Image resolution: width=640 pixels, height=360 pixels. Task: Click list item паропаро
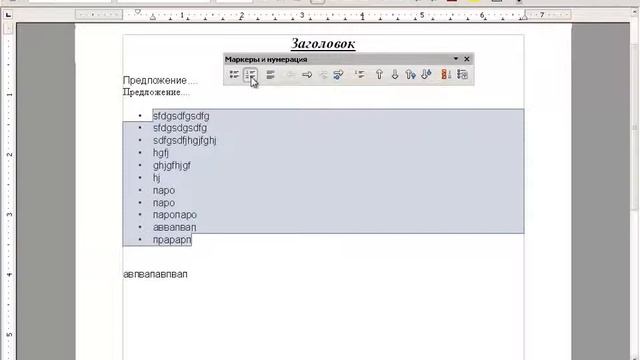[175, 215]
